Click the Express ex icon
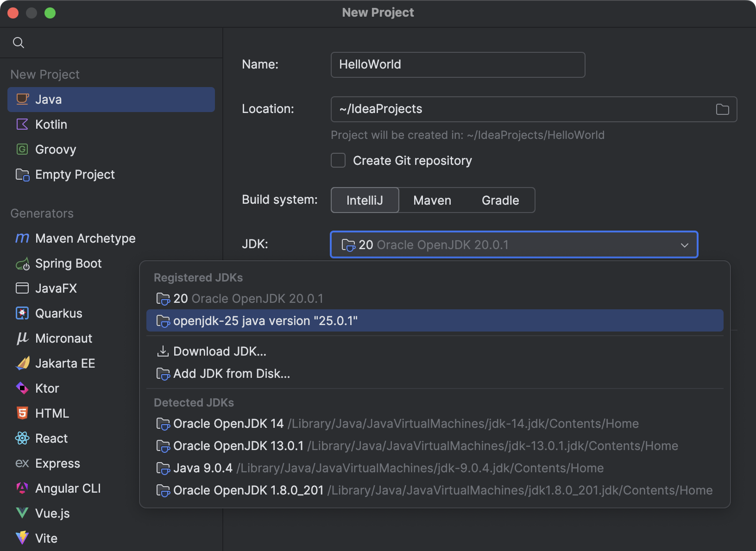 click(x=22, y=463)
